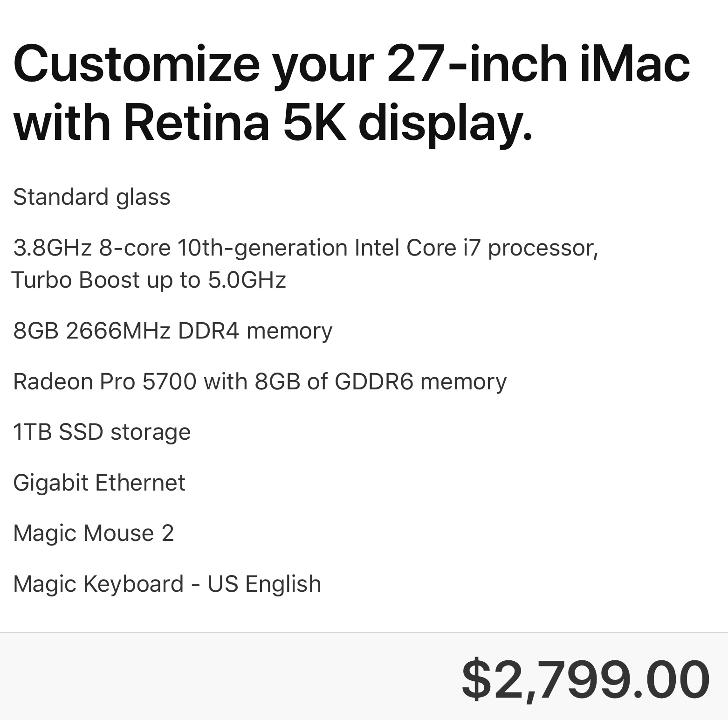
Task: Click the US English text in keyboard spec
Action: pyautogui.click(x=264, y=584)
